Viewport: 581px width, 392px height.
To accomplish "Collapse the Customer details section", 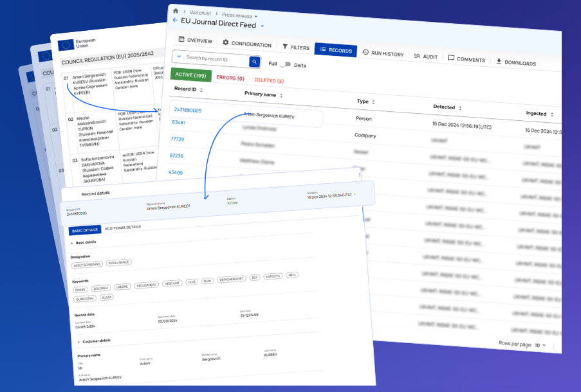I will point(79,342).
